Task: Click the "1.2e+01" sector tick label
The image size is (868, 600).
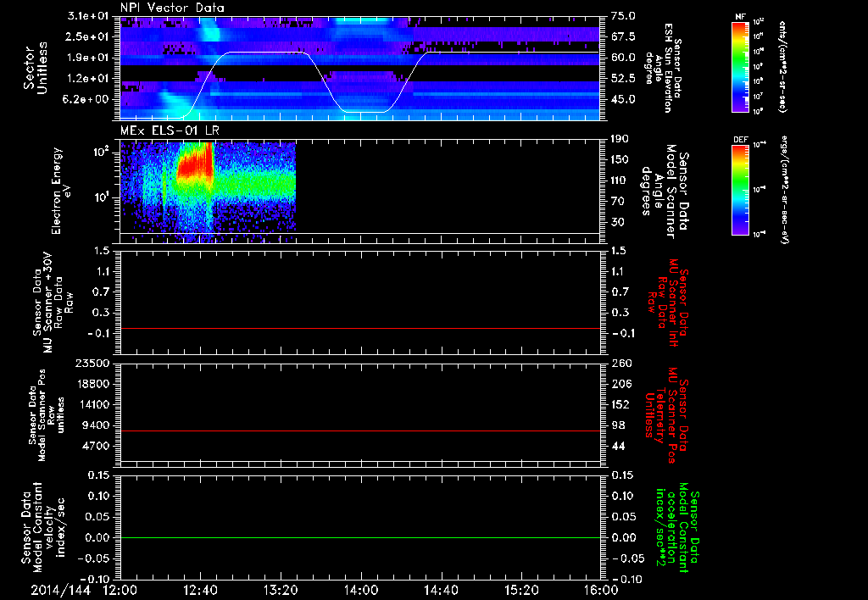Action: pos(88,79)
